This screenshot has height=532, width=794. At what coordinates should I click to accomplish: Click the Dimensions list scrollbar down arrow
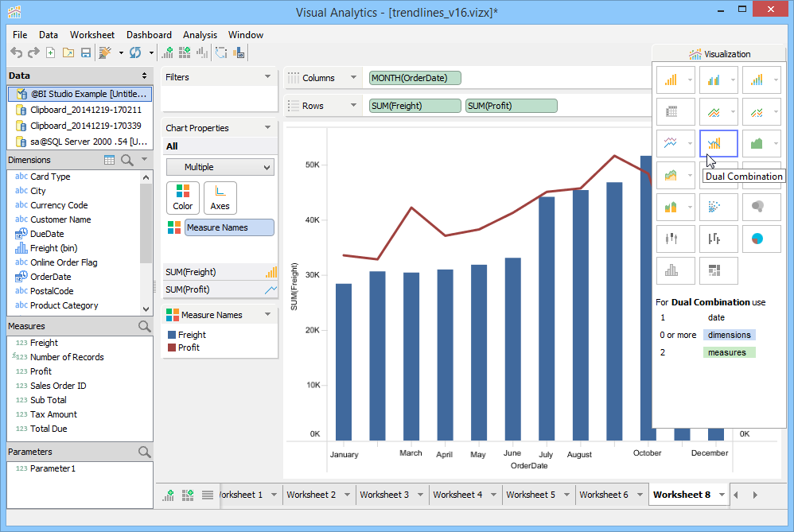[x=146, y=309]
